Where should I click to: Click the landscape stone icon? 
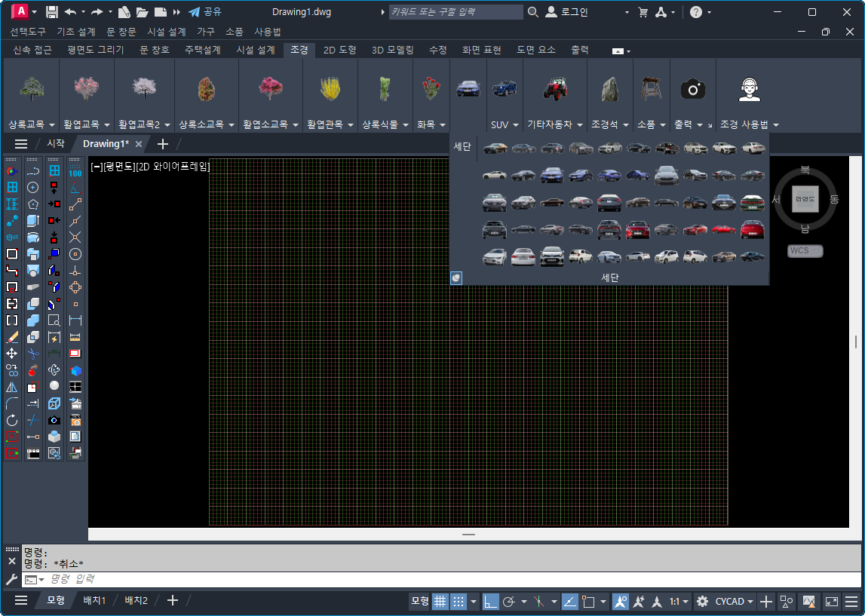coord(609,89)
